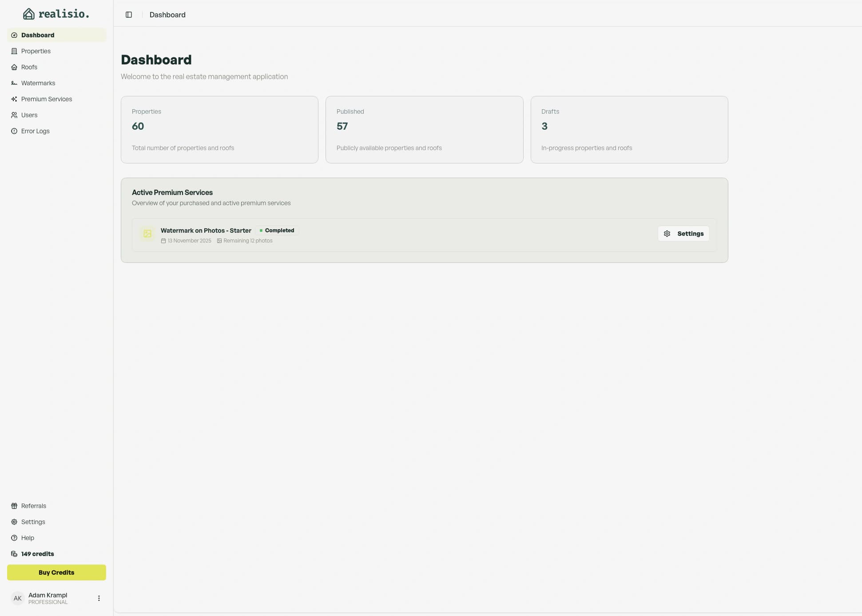Click the Error Logs alert icon
The width and height of the screenshot is (862, 616).
pyautogui.click(x=14, y=131)
